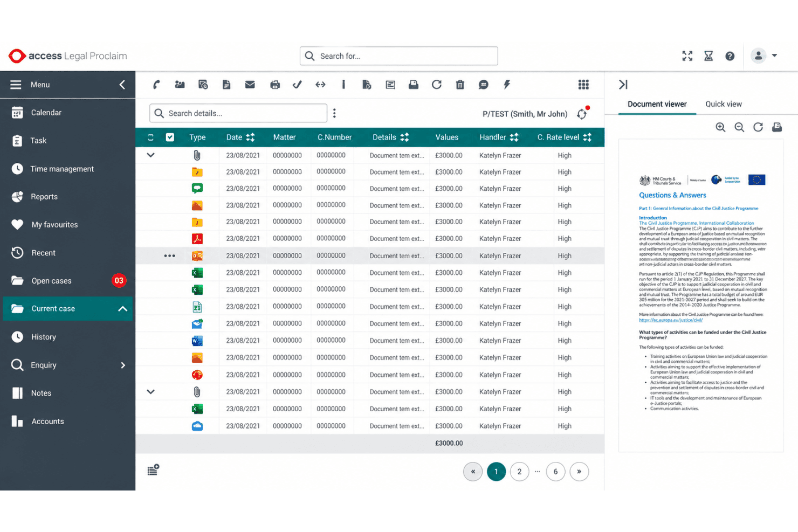Expand the Enquiry submenu arrow

pyautogui.click(x=123, y=365)
